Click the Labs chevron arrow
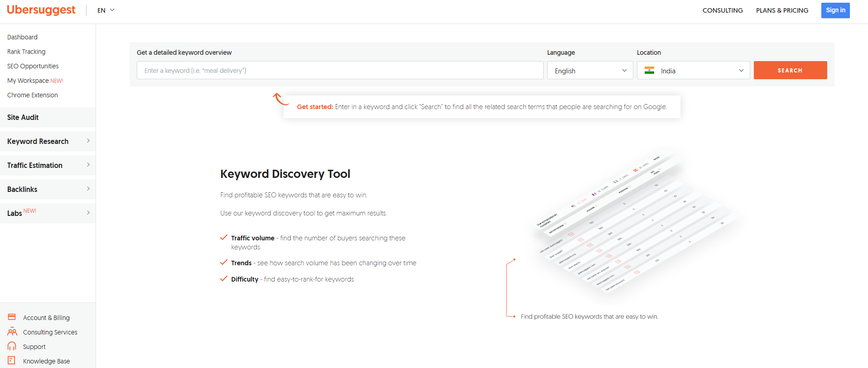The image size is (868, 368). (88, 213)
